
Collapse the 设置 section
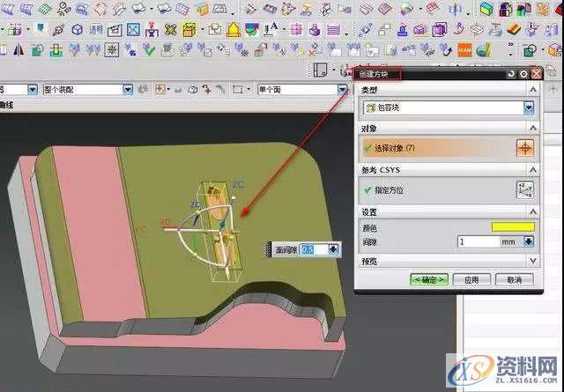pos(533,211)
